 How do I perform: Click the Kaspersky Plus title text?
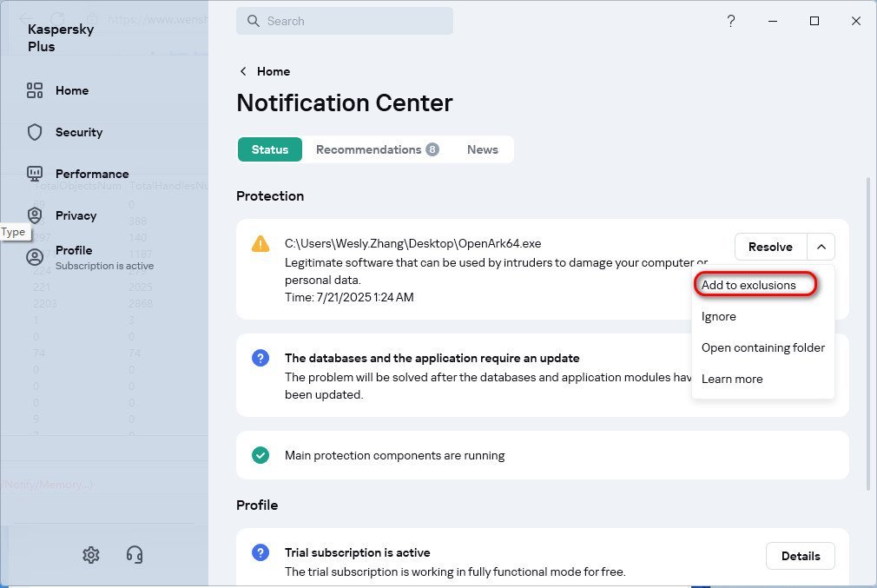click(x=61, y=37)
